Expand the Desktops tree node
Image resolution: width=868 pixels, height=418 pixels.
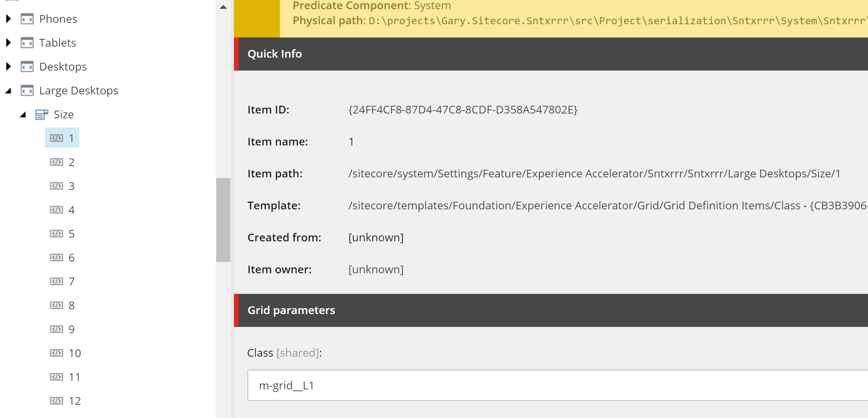click(x=8, y=66)
